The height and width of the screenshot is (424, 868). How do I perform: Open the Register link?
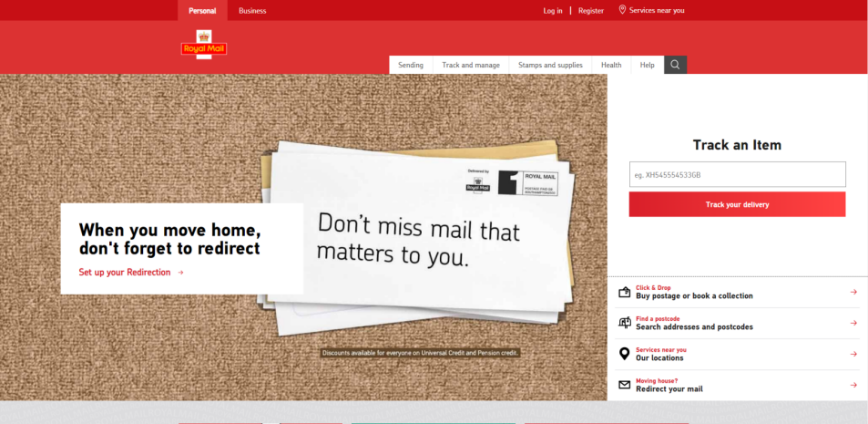(x=590, y=11)
